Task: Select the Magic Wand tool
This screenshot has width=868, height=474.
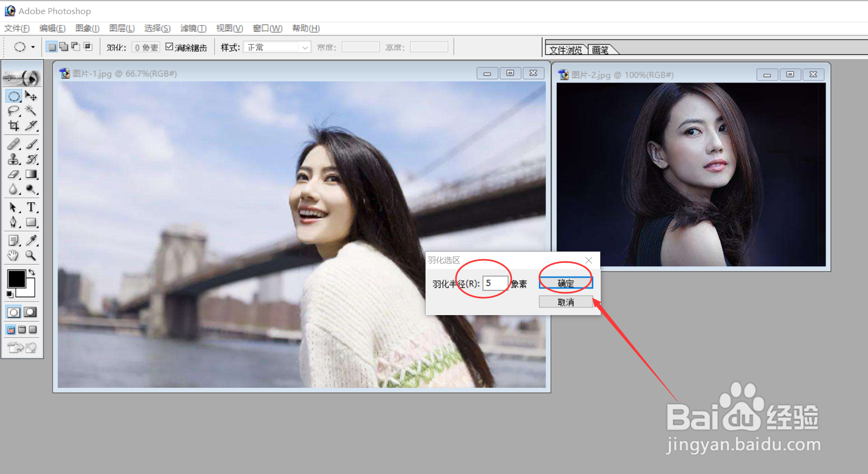Action: (31, 111)
